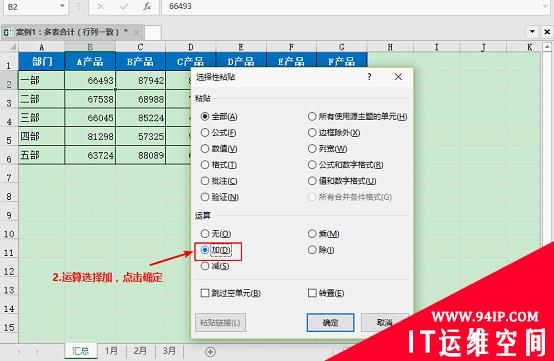Click the confirm checkmark in formula bar
This screenshot has height=361, width=554.
pos(124,6)
